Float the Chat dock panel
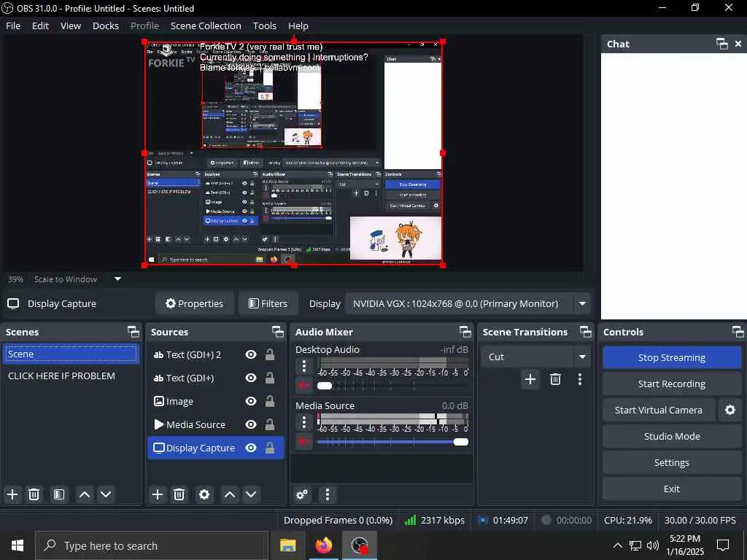747x560 pixels. 722,44
